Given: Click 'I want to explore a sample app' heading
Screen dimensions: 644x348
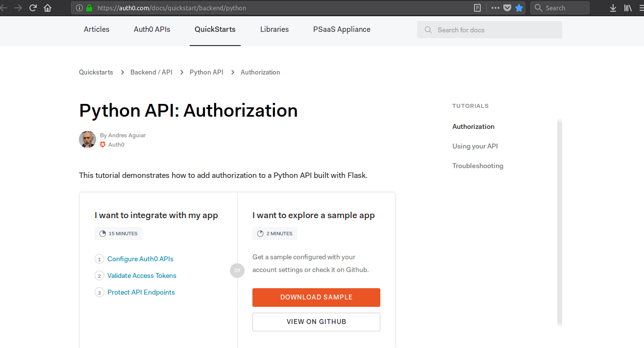Looking at the screenshot, I should [314, 215].
